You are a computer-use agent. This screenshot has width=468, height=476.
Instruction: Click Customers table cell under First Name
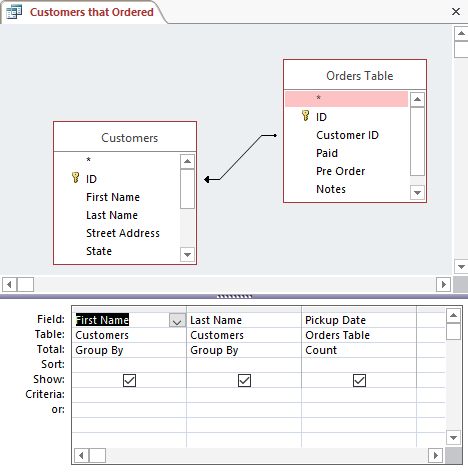(x=129, y=335)
